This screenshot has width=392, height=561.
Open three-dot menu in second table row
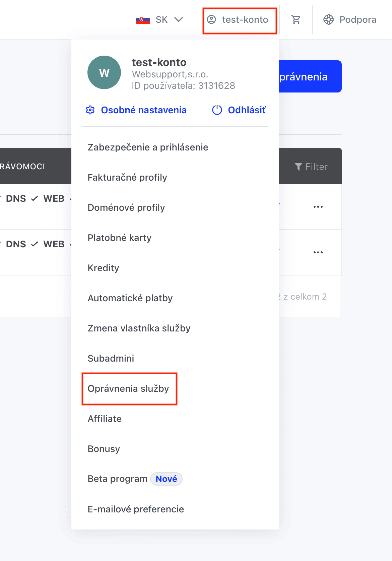click(318, 252)
